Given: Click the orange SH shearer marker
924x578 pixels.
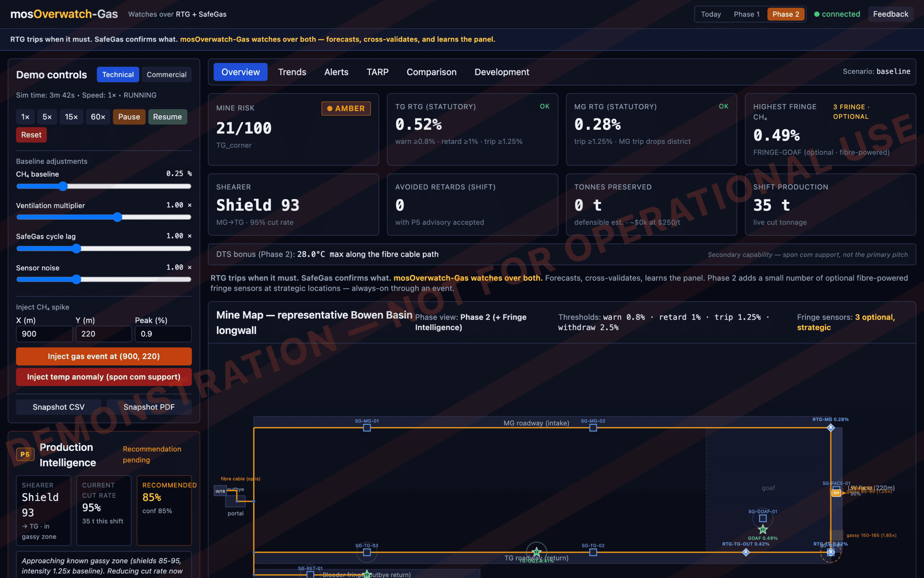Looking at the screenshot, I should tap(836, 493).
